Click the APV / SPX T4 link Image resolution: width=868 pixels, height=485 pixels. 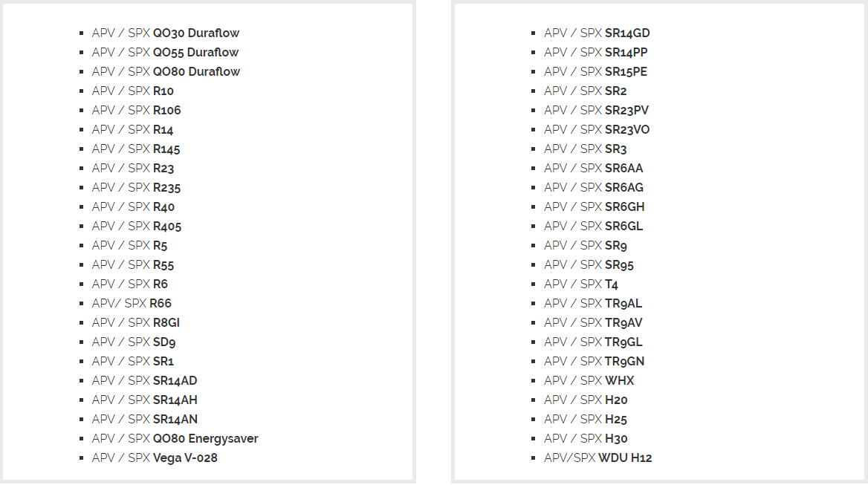point(581,284)
